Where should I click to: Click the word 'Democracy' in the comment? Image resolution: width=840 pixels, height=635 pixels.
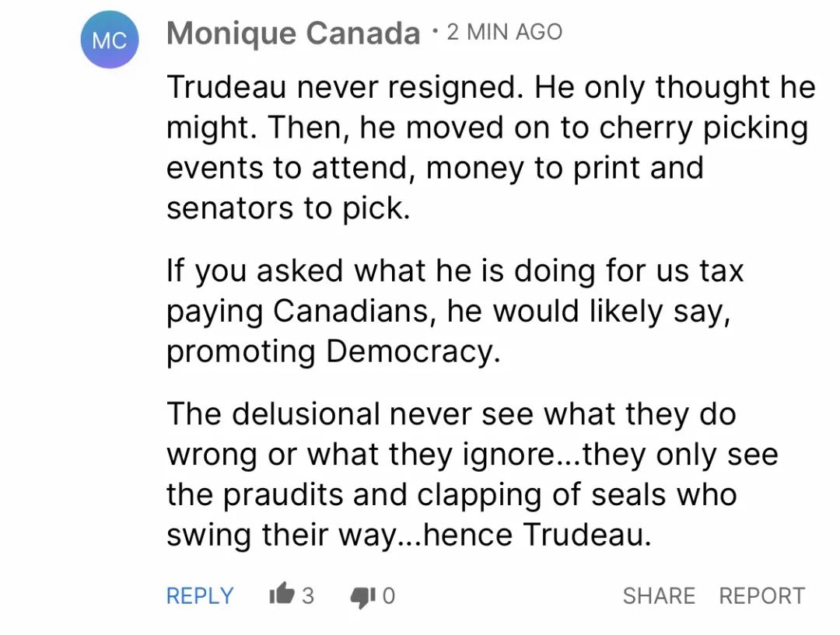pos(413,351)
